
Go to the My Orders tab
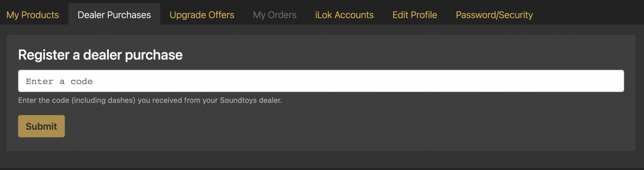275,15
